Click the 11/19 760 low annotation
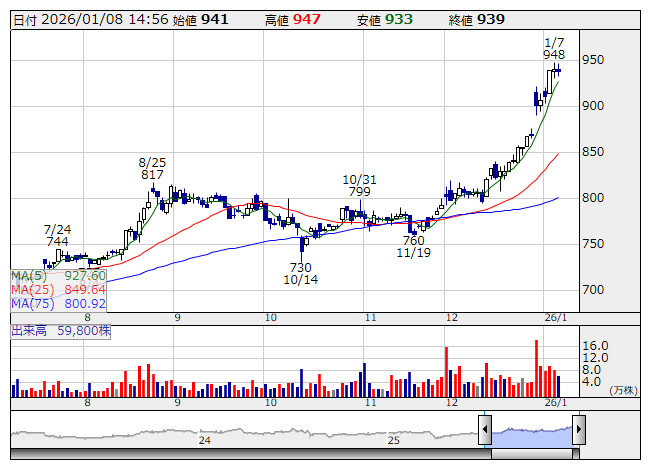Image resolution: width=653 pixels, height=470 pixels. click(413, 247)
